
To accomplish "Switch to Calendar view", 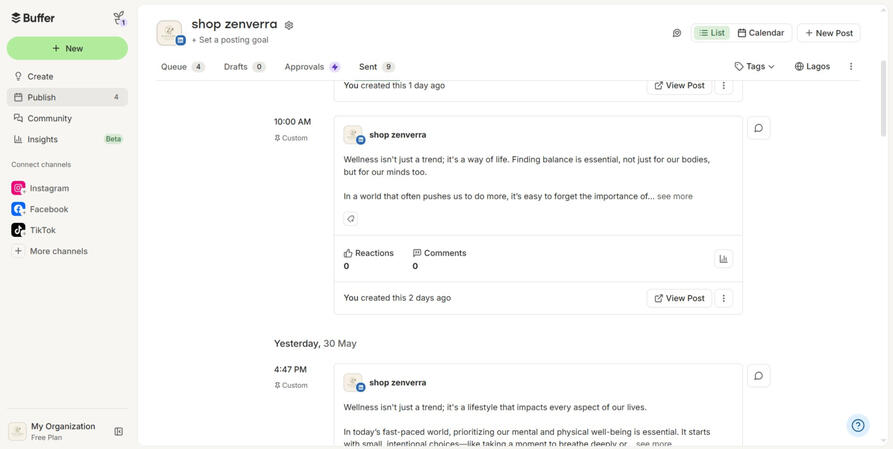I will coord(760,33).
